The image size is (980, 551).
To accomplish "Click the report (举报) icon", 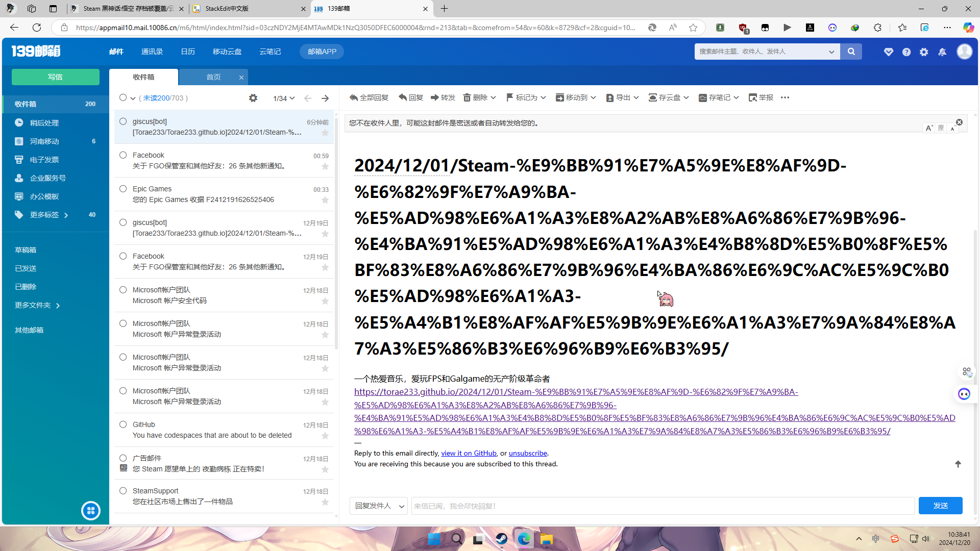I will click(x=753, y=97).
